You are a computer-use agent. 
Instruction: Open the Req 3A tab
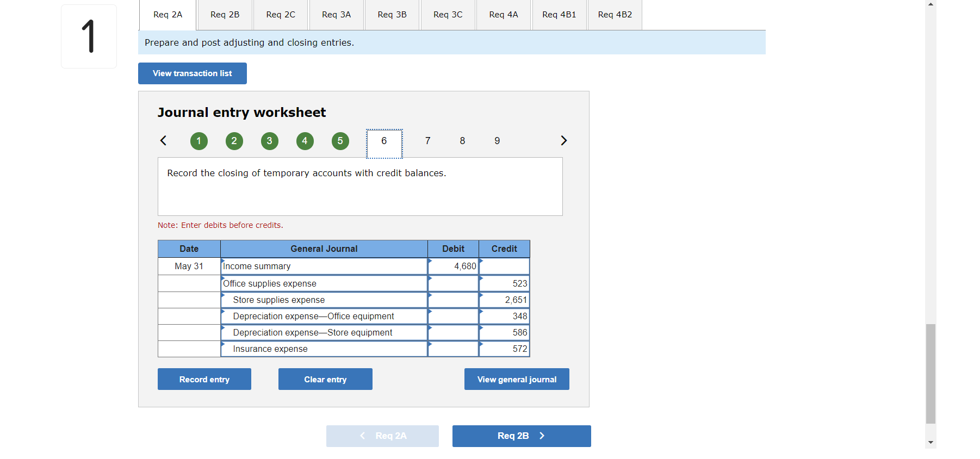pyautogui.click(x=337, y=15)
